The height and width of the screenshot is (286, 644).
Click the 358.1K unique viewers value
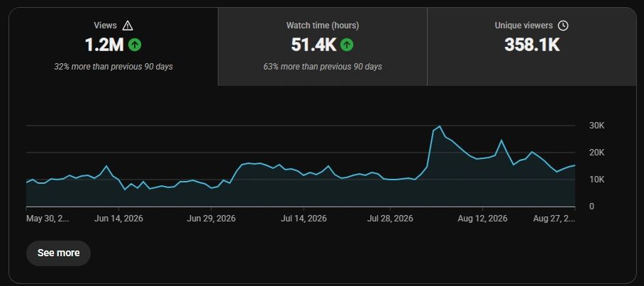(532, 45)
